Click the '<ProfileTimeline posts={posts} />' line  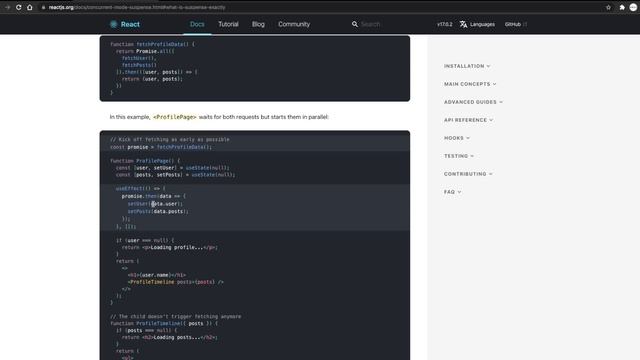(176, 282)
